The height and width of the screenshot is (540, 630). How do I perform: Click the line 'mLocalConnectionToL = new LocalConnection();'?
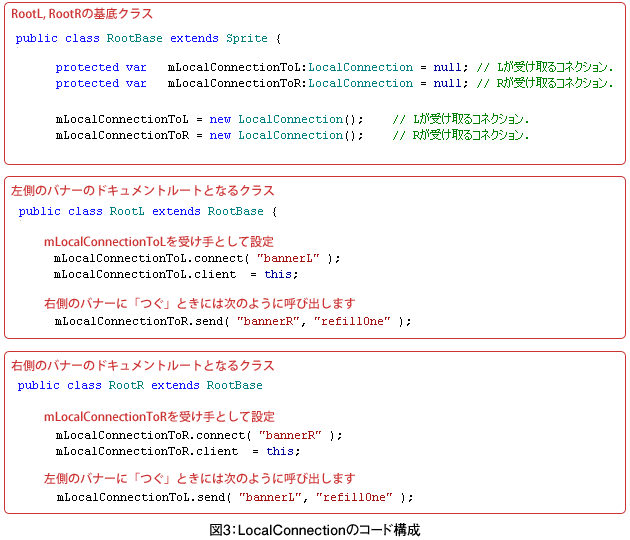(209, 119)
